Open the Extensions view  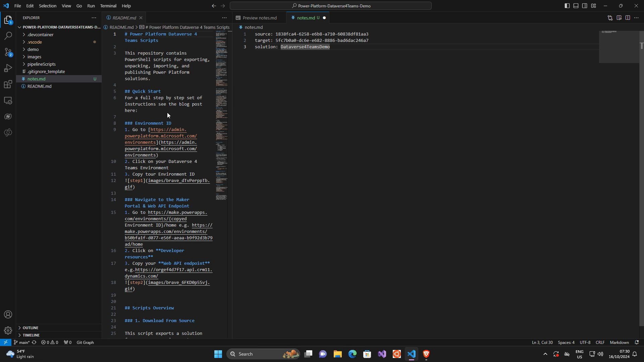coord(8,84)
